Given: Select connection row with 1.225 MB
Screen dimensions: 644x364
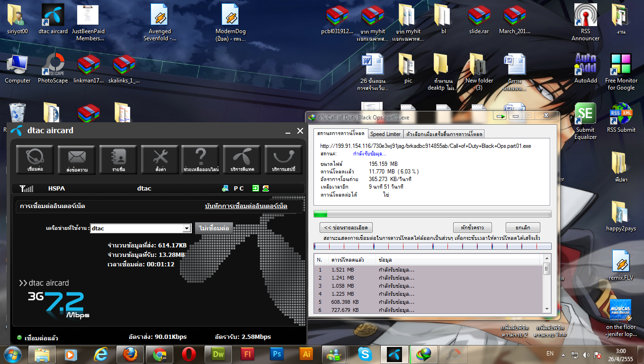Looking at the screenshot, I should pyautogui.click(x=428, y=294).
